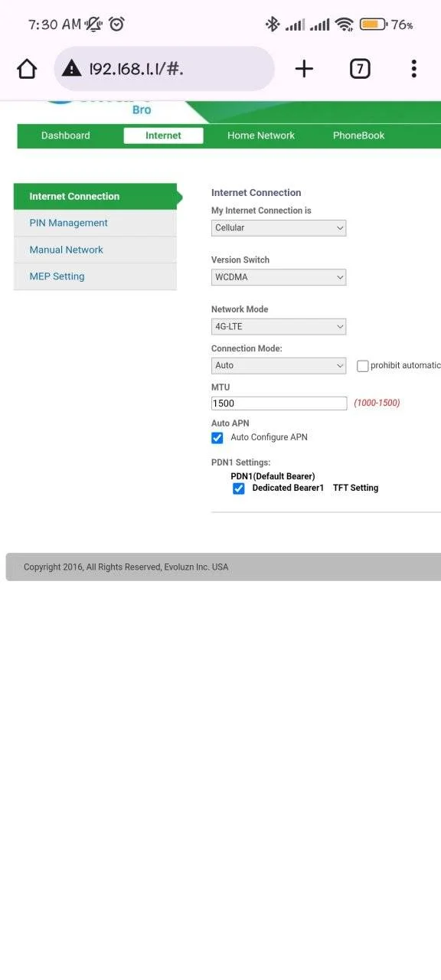Open PIN Management in sidebar
The width and height of the screenshot is (441, 980).
[95, 223]
